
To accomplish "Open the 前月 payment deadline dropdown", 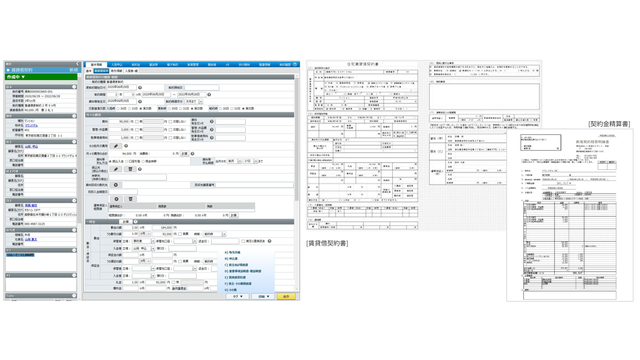I will click(234, 162).
